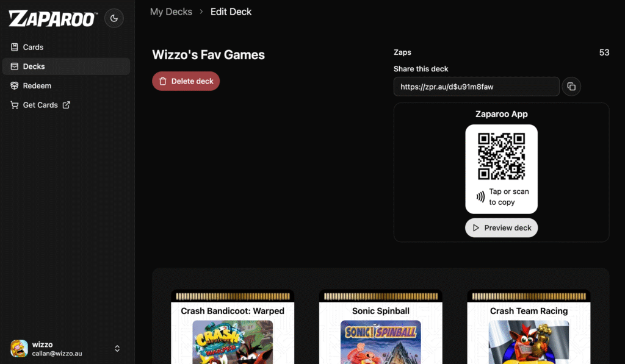
Task: Expand the wizzo account menu chevrons
Action: pos(117,349)
